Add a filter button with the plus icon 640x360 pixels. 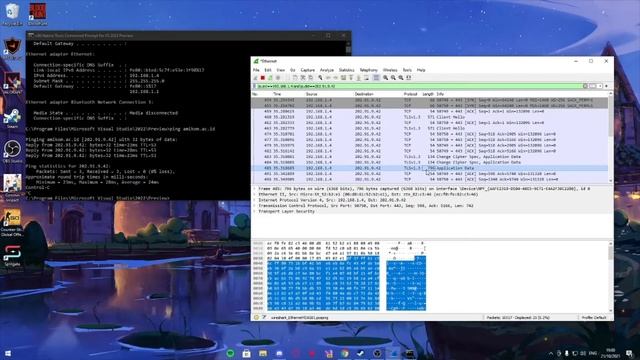[x=607, y=86]
